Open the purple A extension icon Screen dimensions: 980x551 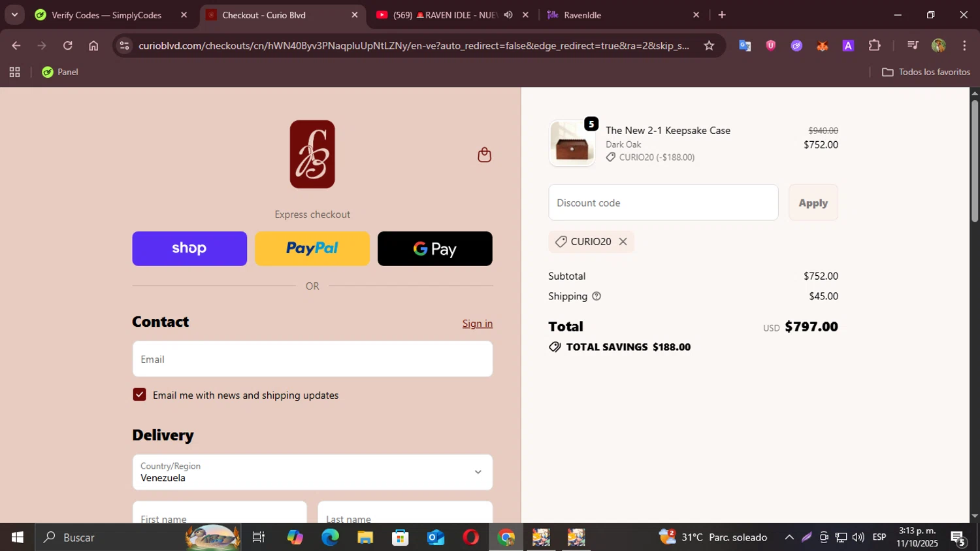point(848,45)
